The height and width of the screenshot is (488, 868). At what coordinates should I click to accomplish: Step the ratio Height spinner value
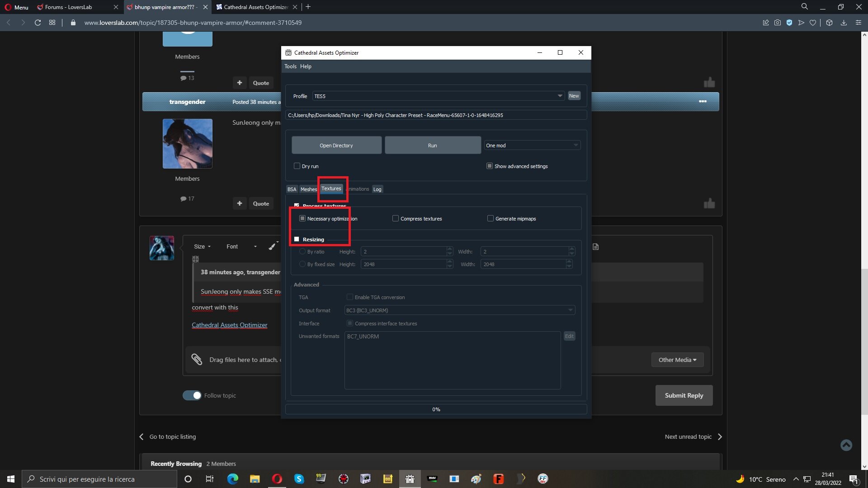point(449,252)
